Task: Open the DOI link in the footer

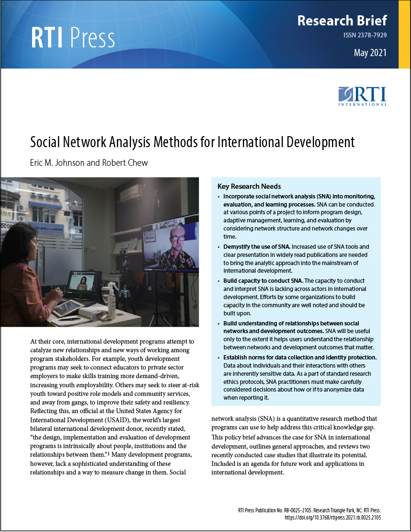Action: click(x=325, y=518)
